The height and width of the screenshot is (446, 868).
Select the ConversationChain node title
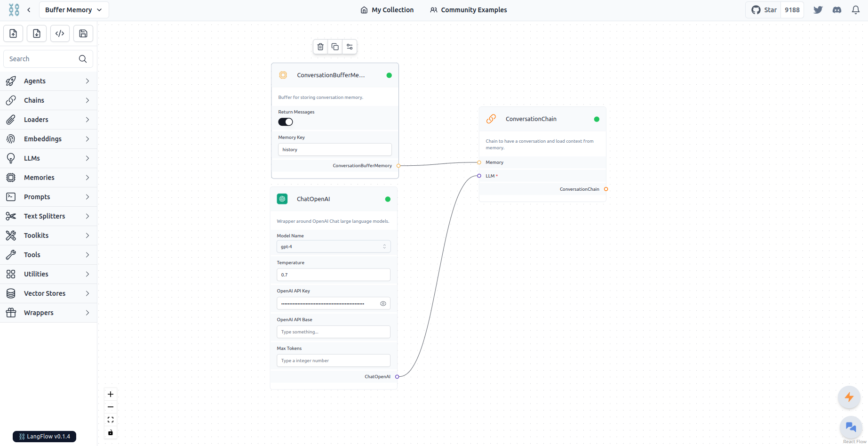pyautogui.click(x=531, y=119)
